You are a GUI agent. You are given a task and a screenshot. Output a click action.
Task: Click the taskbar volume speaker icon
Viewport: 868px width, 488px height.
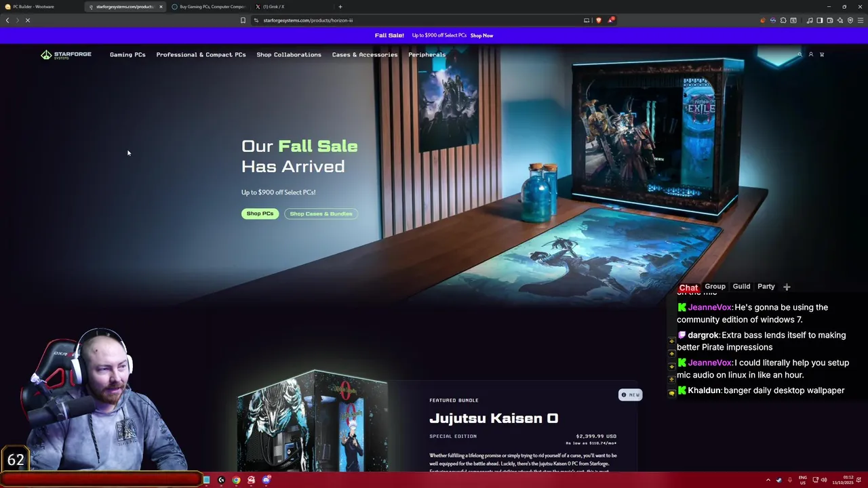[x=824, y=480]
